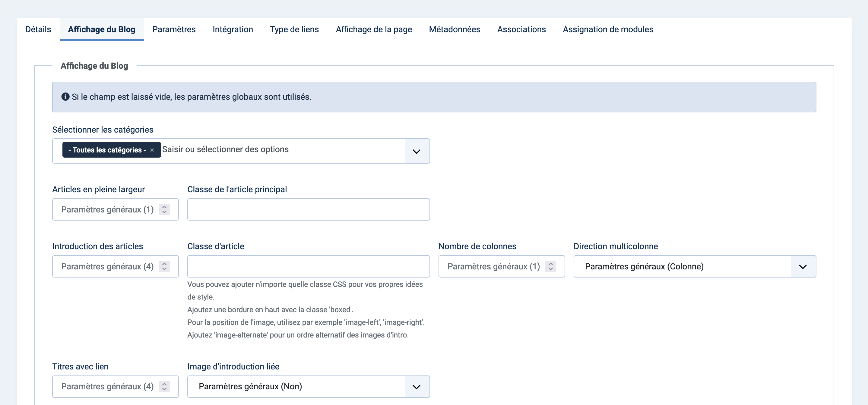
Task: Click the 'Classe de l'article principal' label
Action: pyautogui.click(x=237, y=189)
